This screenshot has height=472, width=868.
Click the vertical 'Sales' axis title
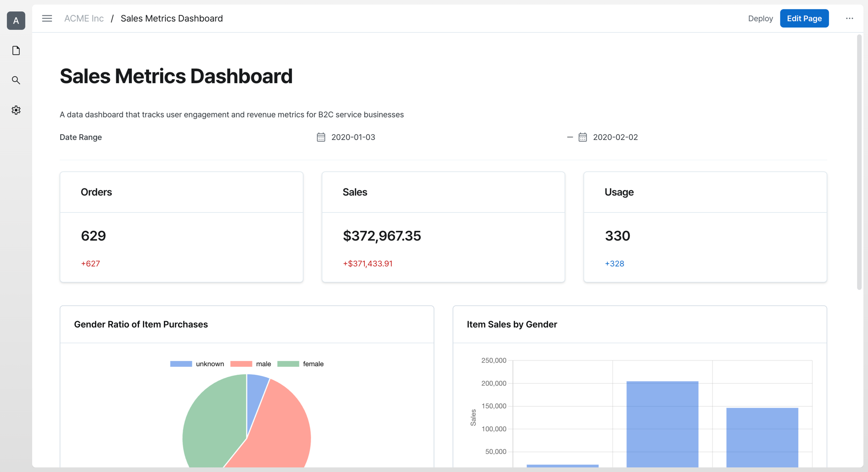[473, 417]
